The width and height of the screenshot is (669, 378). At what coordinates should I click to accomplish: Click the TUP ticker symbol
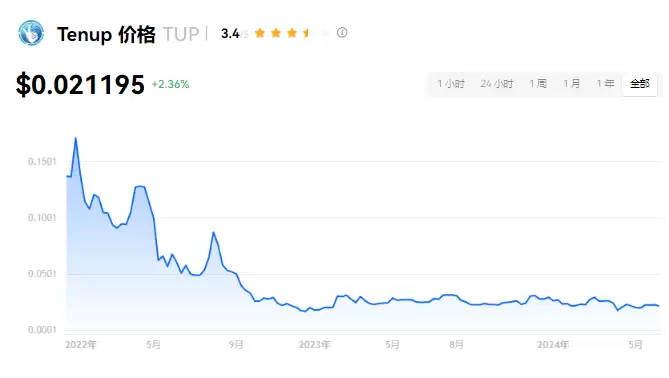[x=181, y=34]
